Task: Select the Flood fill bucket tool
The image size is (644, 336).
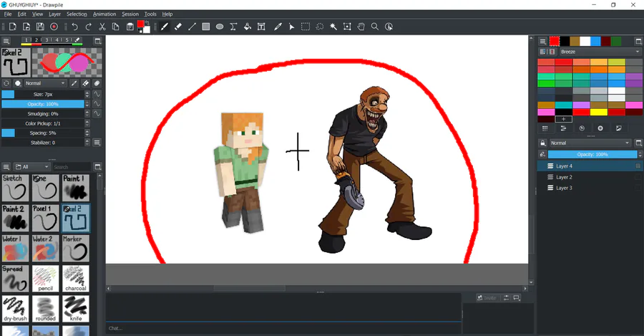Action: click(248, 27)
